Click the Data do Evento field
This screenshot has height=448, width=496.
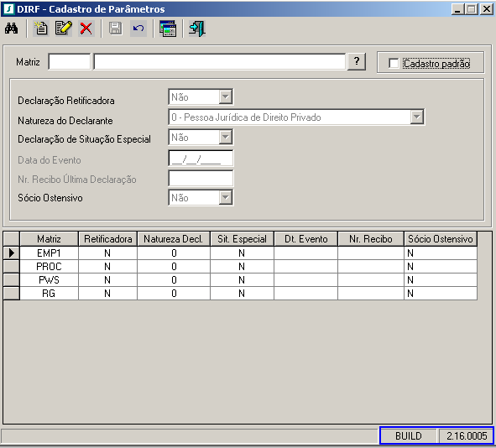pyautogui.click(x=201, y=159)
